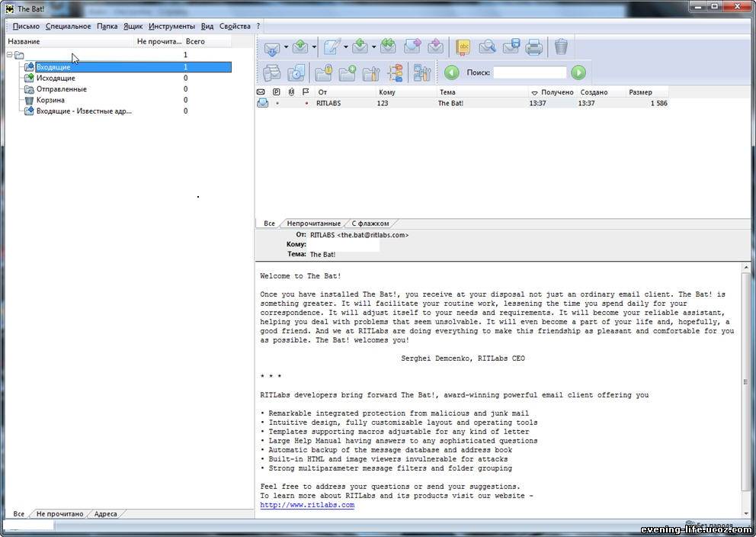Open the address book icon
Image resolution: width=756 pixels, height=537 pixels.
click(463, 47)
